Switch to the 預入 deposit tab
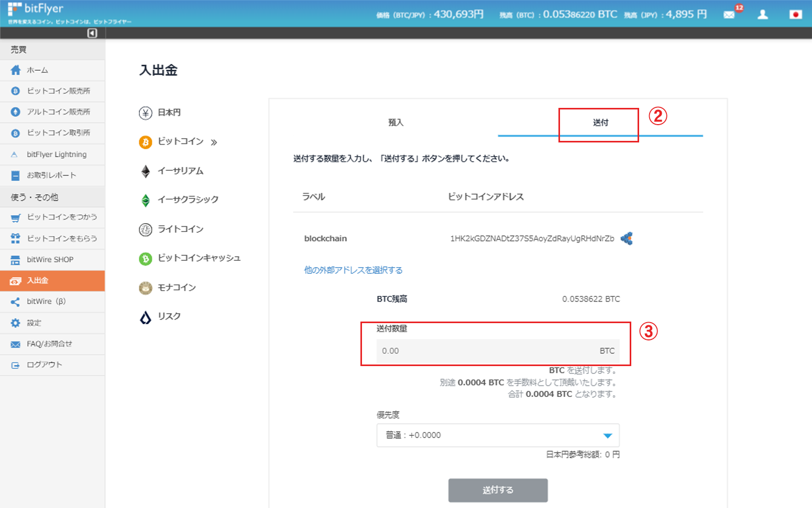The image size is (812, 508). 396,122
